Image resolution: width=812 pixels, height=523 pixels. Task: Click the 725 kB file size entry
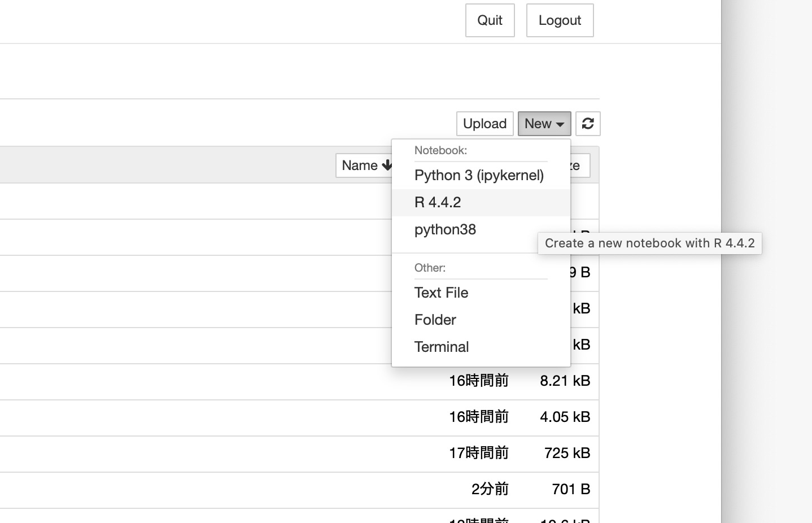click(567, 454)
